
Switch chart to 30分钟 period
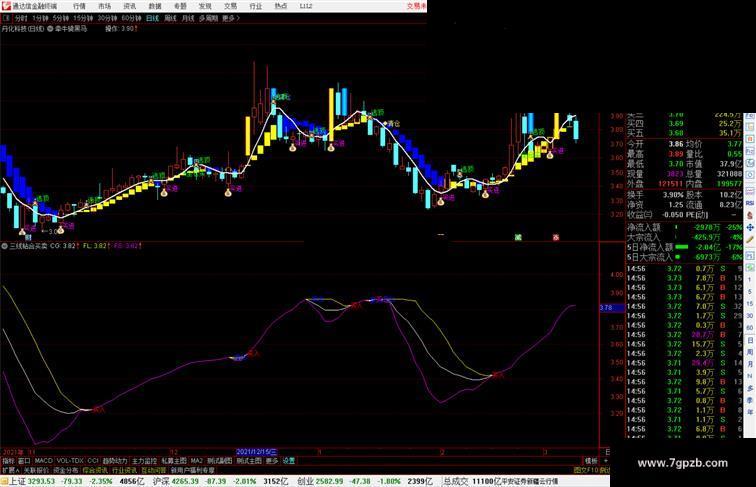[107, 18]
